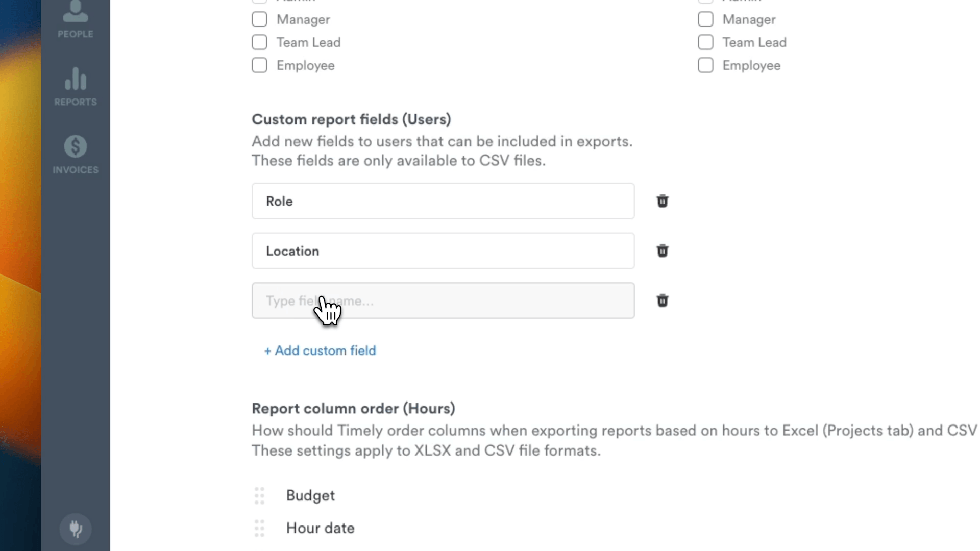Delete the Location custom field

(662, 251)
